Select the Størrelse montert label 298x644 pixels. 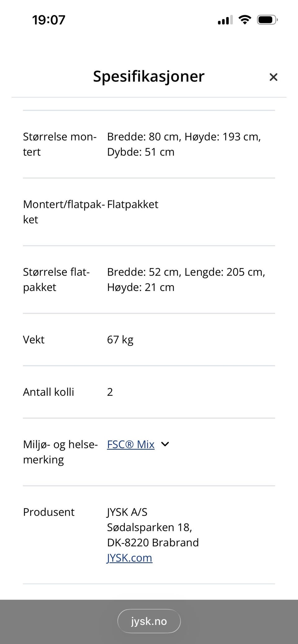click(x=60, y=144)
